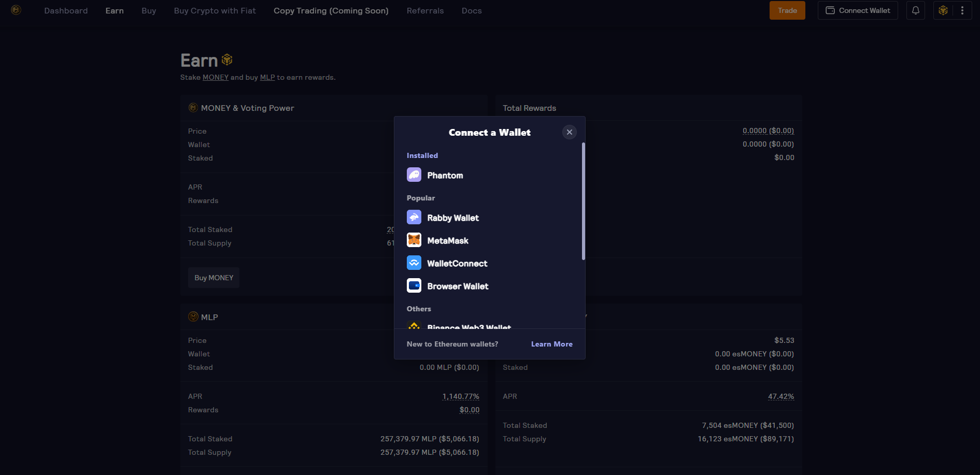Viewport: 980px width, 475px height.
Task: Open the Dashboard menu item
Action: pyautogui.click(x=66, y=11)
